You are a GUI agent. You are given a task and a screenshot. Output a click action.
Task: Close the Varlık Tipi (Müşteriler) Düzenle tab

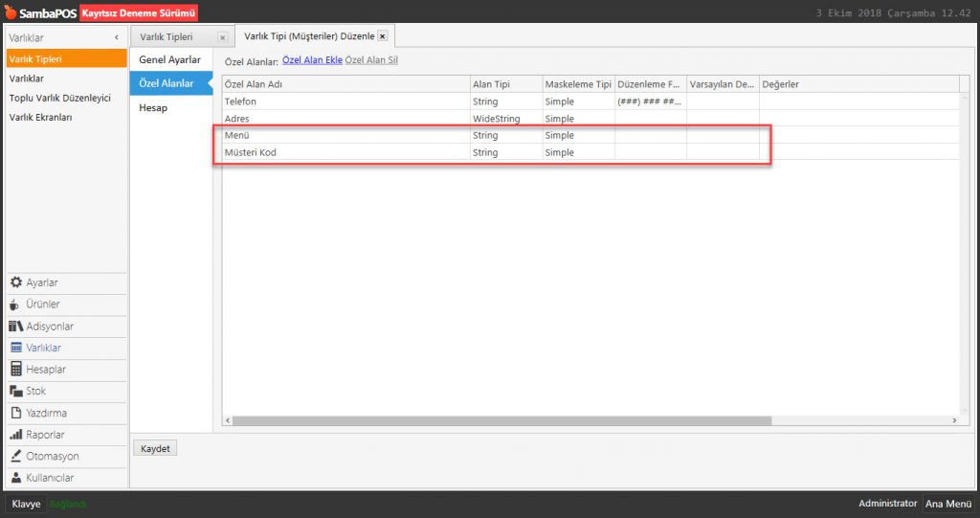tap(382, 36)
